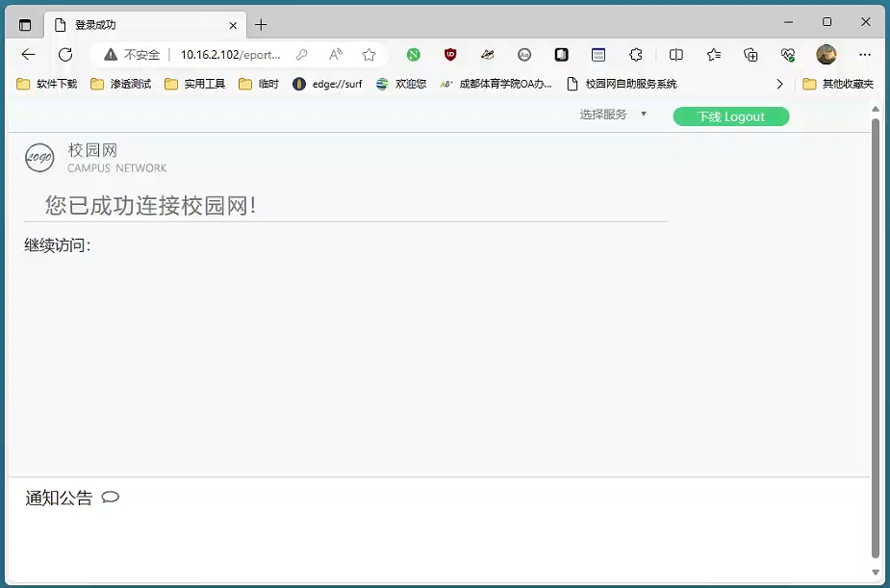Click the page vertical scrollbar
Screen dimensions: 890x588
click(x=876, y=337)
